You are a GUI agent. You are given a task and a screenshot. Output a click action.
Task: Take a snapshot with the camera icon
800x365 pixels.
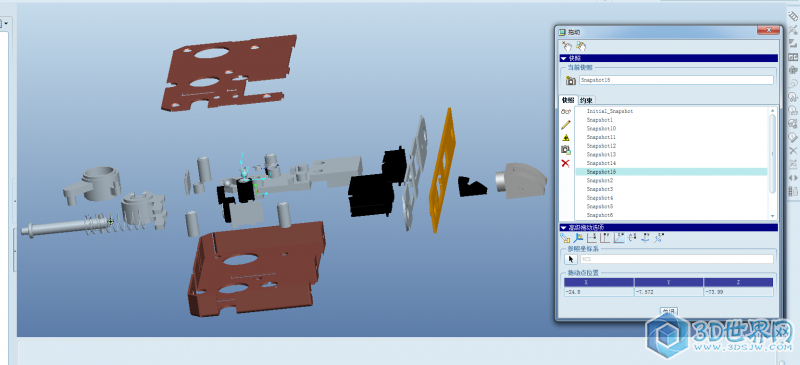571,80
